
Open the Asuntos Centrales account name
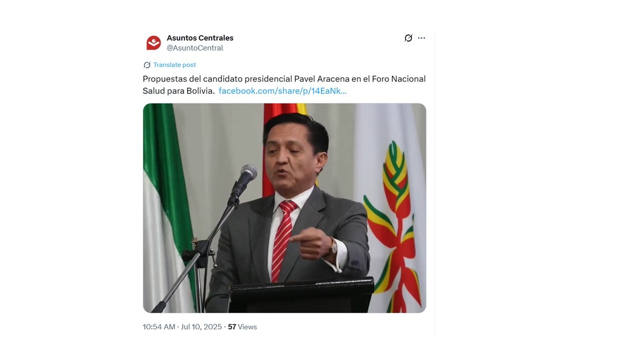[200, 38]
